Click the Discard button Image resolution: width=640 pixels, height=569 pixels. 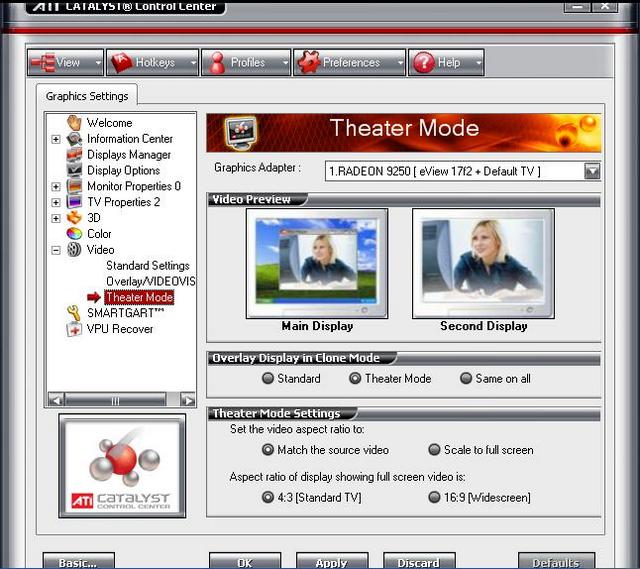point(419,561)
